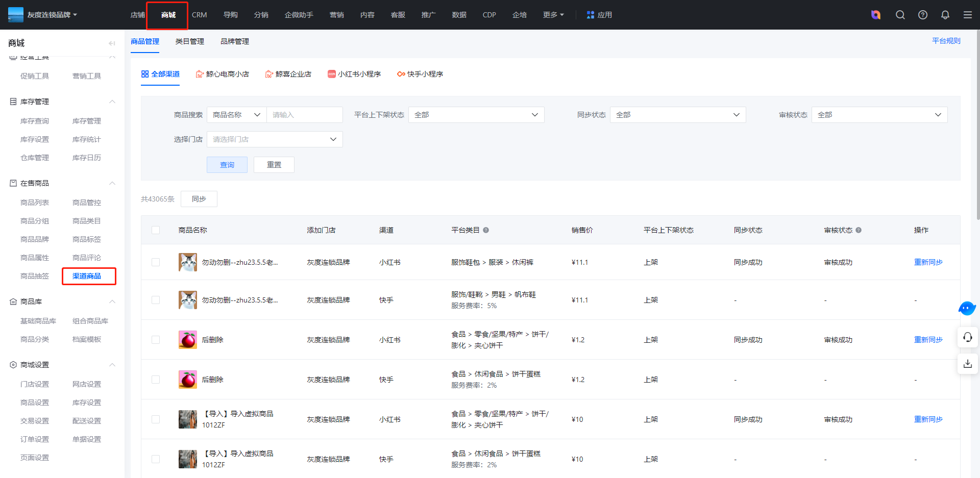The image size is (980, 478).
Task: Click the 商品库 section icon
Action: pos(13,301)
